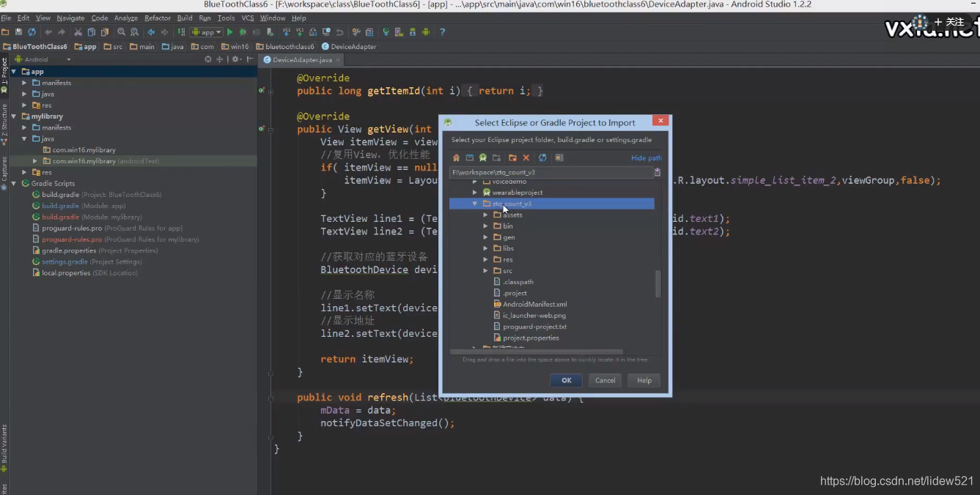Expand com.win16.mylibrary (androidTest) package
This screenshot has height=495, width=980.
pos(34,161)
